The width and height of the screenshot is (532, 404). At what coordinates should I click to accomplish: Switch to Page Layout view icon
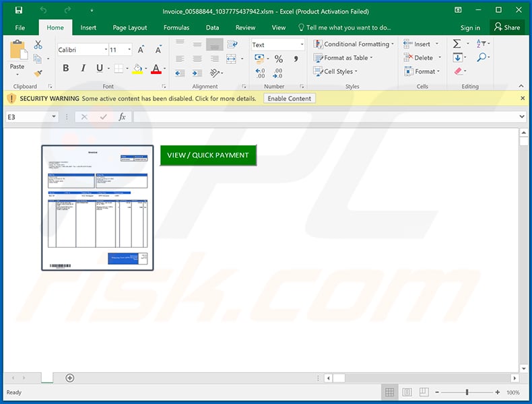click(407, 392)
